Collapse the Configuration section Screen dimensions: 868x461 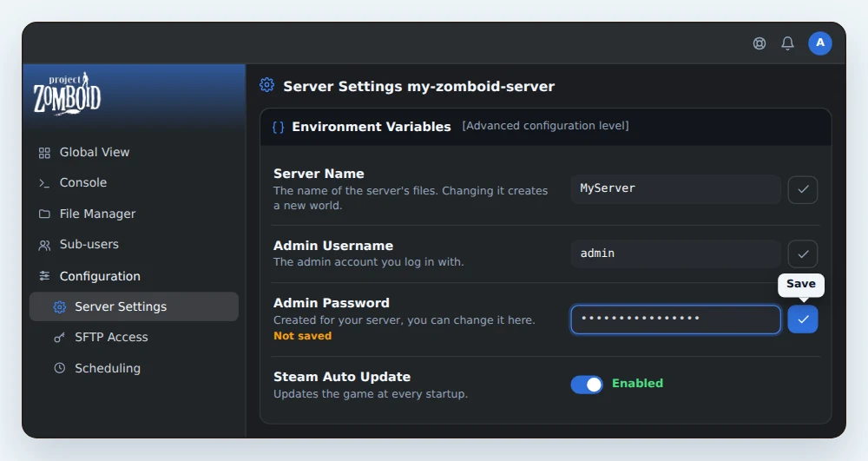point(134,275)
